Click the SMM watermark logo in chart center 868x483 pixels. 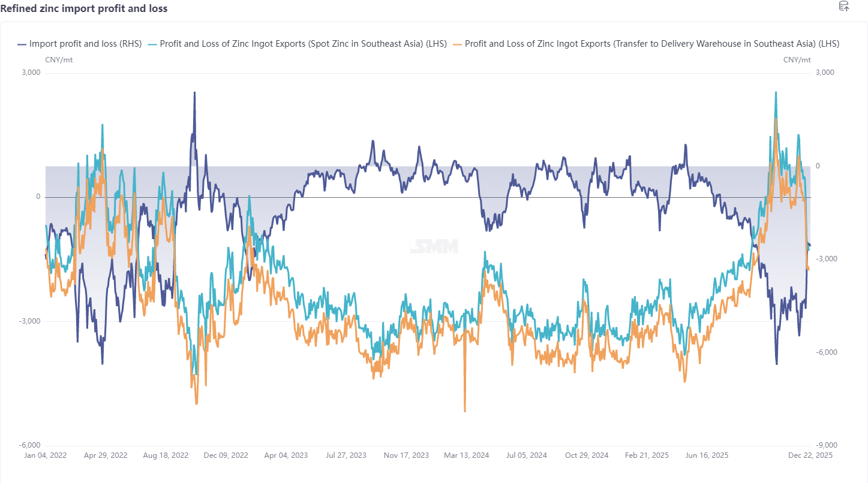(434, 246)
